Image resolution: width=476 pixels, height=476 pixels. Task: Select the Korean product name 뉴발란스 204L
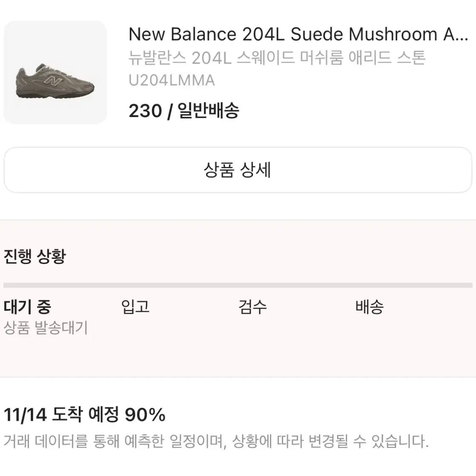pyautogui.click(x=278, y=59)
